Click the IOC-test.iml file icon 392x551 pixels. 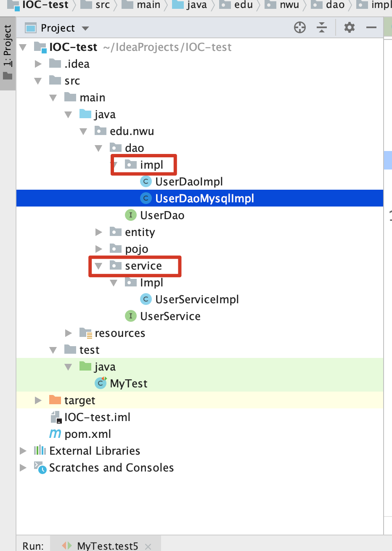coord(56,417)
